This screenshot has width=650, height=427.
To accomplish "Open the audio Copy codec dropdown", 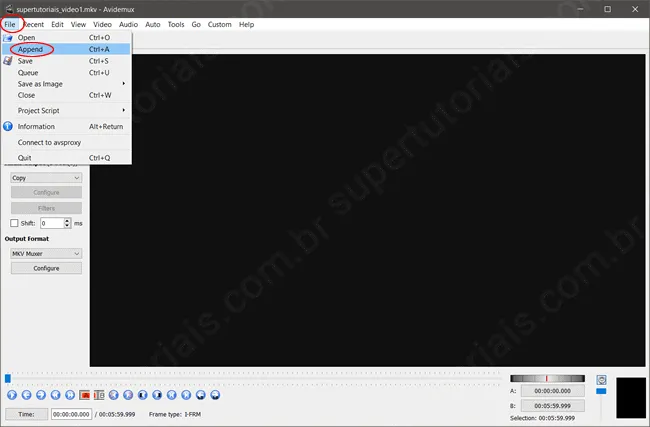I will coord(46,178).
